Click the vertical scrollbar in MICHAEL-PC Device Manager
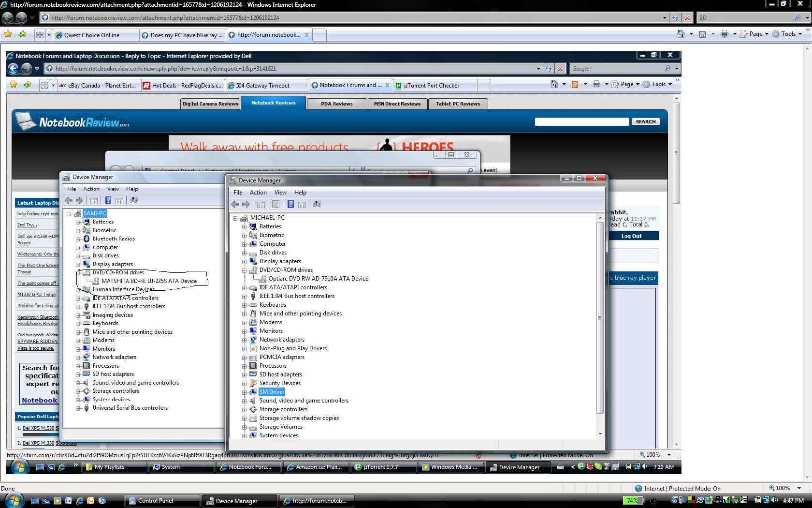The image size is (812, 508). click(x=600, y=317)
